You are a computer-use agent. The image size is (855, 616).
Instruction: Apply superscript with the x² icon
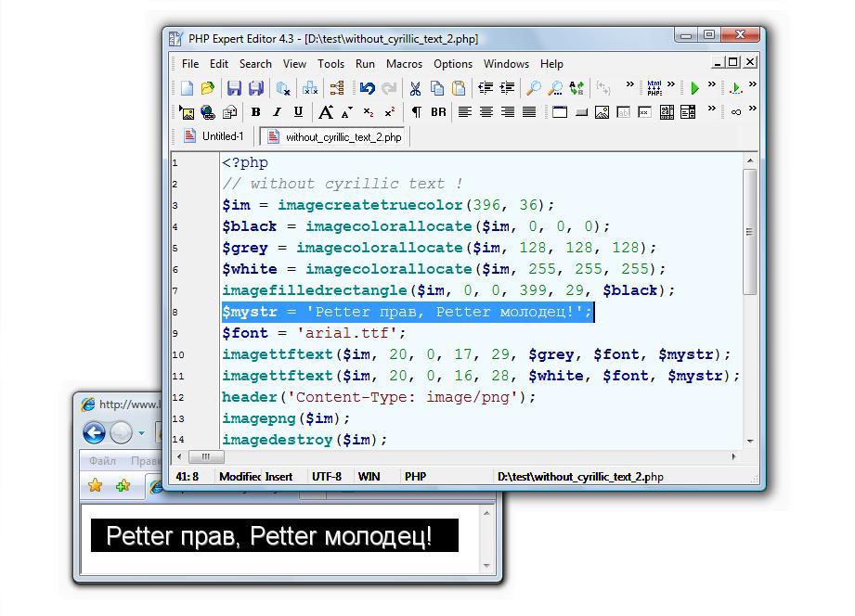pos(389,112)
